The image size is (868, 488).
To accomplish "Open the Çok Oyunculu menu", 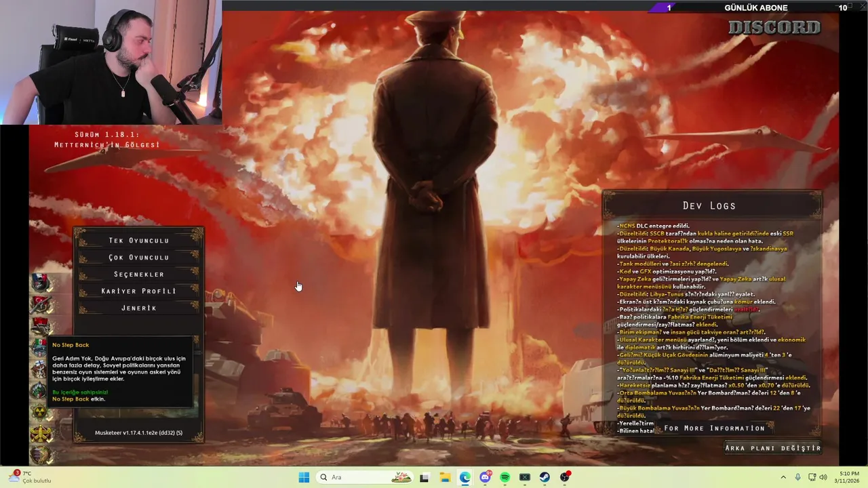I will coord(139,258).
